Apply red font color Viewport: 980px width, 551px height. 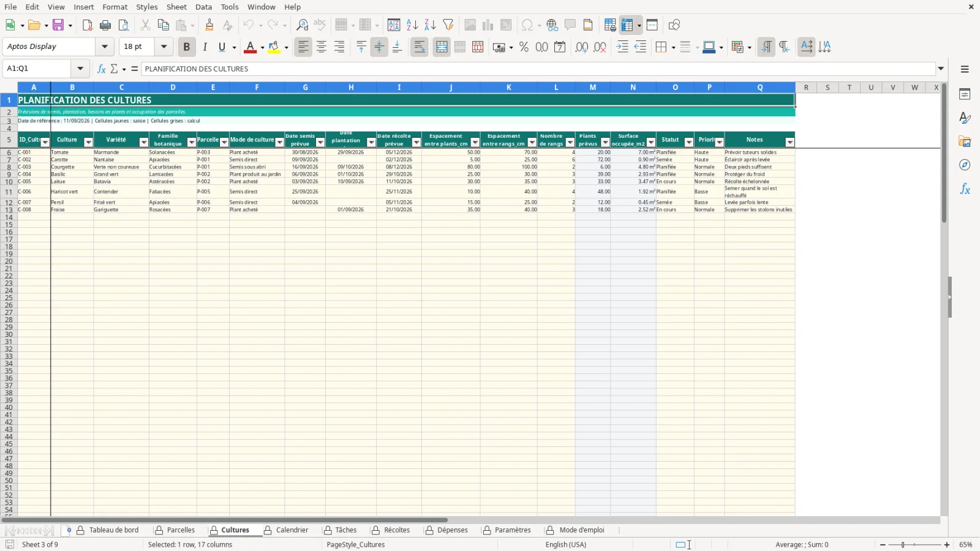point(251,47)
